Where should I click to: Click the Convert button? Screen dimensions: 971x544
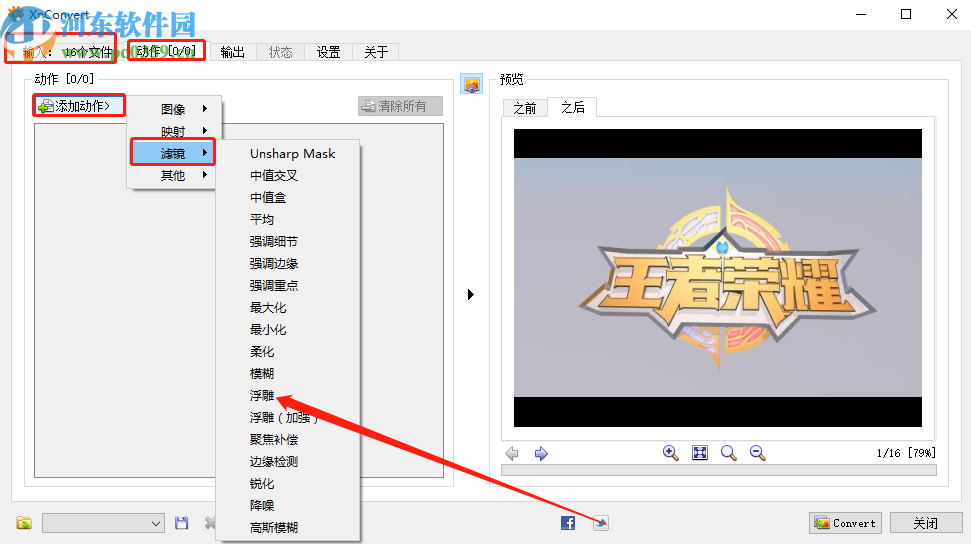(x=845, y=523)
